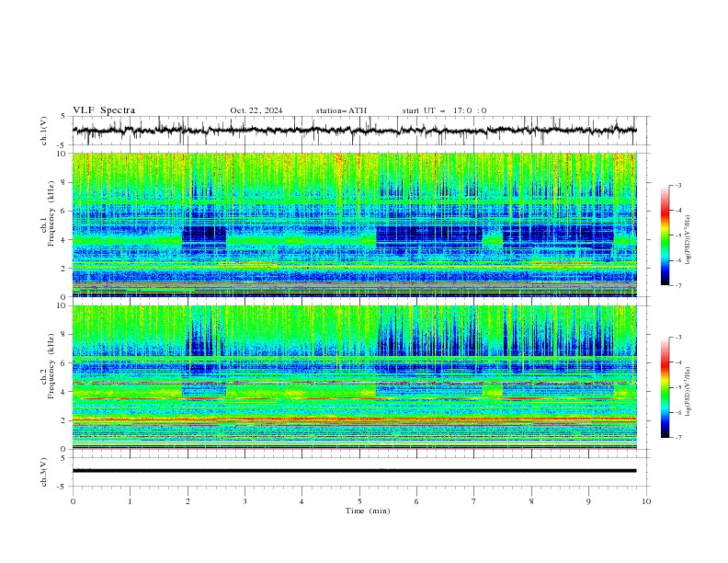728x563 pixels.
Task: Click the "-3" tick on upper colorbar
Action: 677,185
